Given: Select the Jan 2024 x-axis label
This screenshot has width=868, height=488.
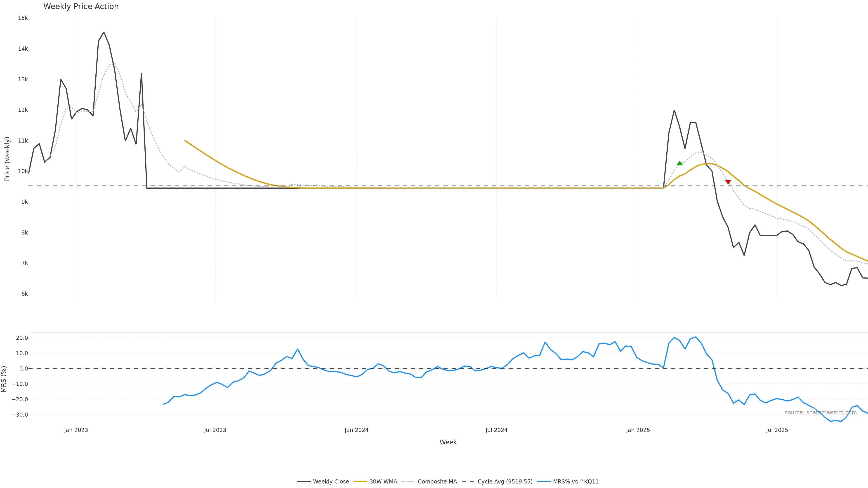Looking at the screenshot, I should point(356,430).
